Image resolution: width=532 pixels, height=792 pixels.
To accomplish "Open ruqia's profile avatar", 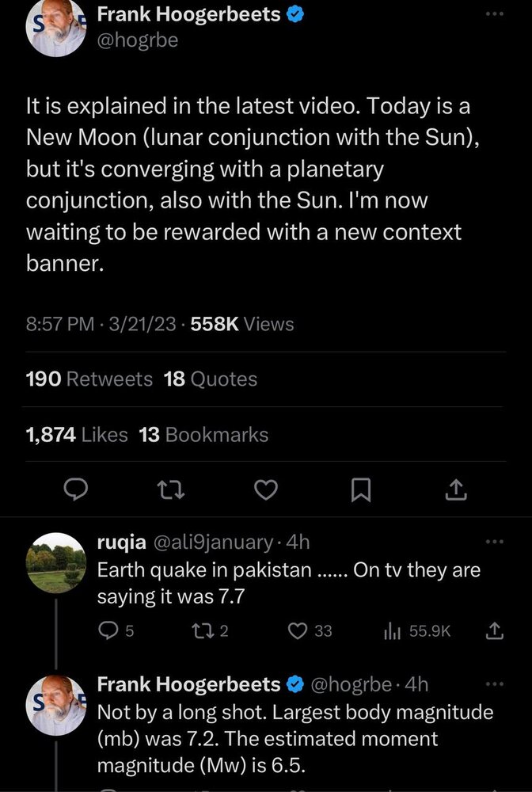I will (55, 567).
